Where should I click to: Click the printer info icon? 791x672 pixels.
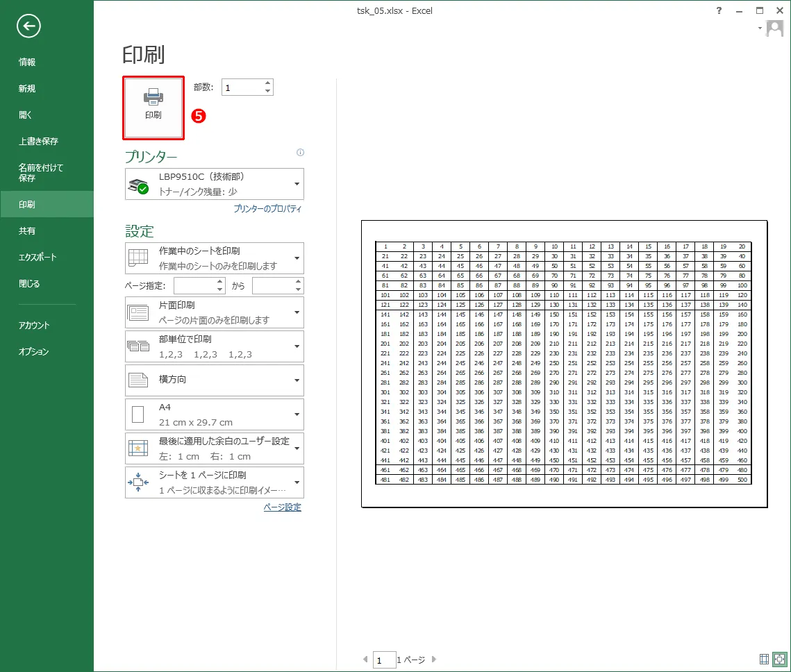300,152
